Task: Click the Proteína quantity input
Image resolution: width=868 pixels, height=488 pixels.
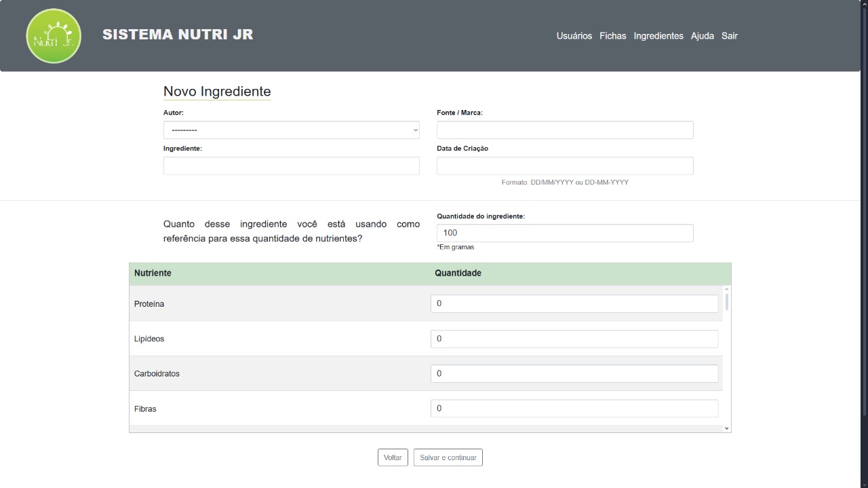Action: point(574,303)
